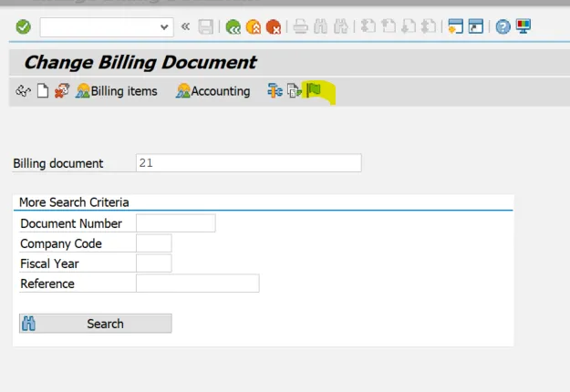Viewport: 570px width, 392px height.
Task: Click the document flow hierarchy icon
Action: click(x=275, y=91)
